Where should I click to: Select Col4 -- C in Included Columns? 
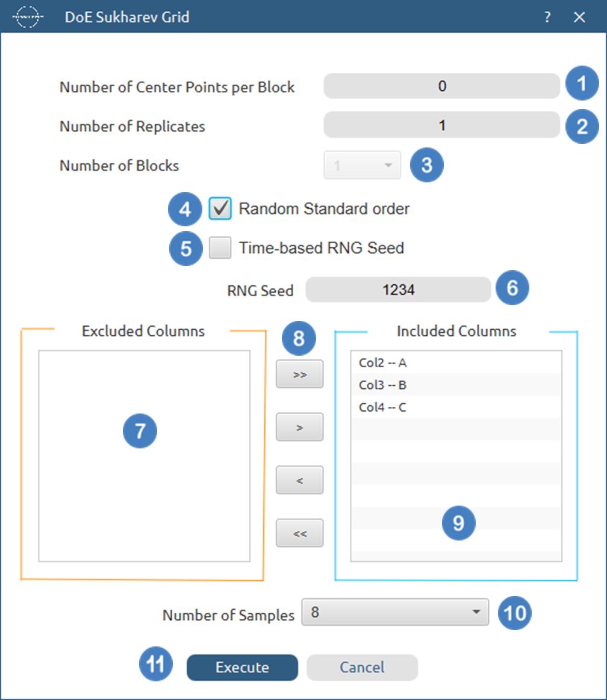point(383,407)
